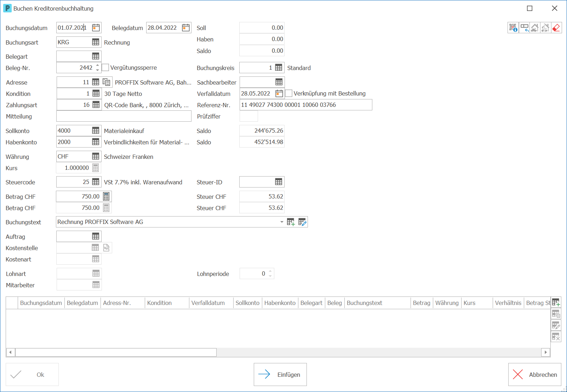Image resolution: width=567 pixels, height=392 pixels.
Task: Click the Ok button
Action: pos(32,374)
